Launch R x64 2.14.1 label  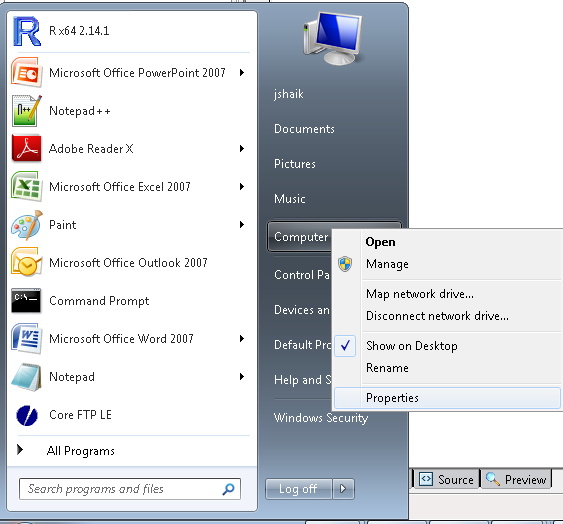click(79, 31)
